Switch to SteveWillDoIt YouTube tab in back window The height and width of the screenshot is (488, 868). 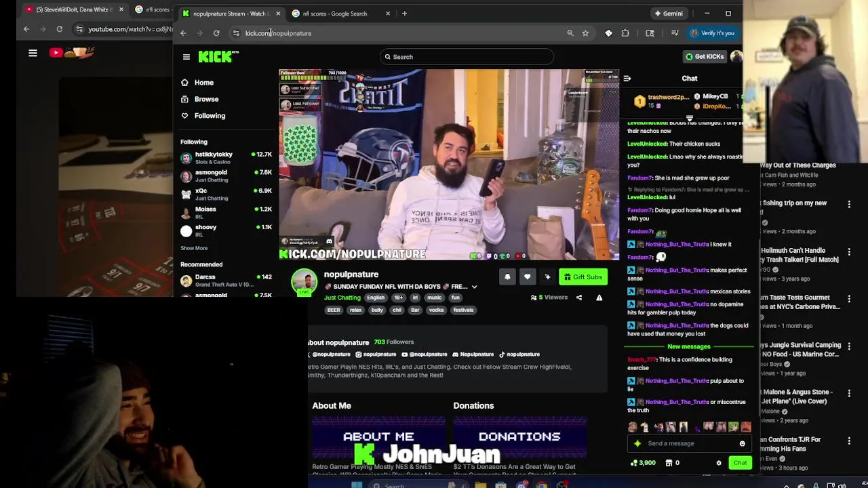coord(75,9)
